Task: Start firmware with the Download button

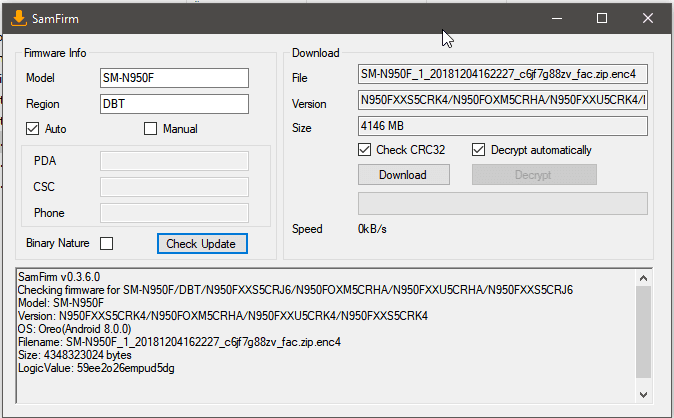Action: tap(404, 175)
